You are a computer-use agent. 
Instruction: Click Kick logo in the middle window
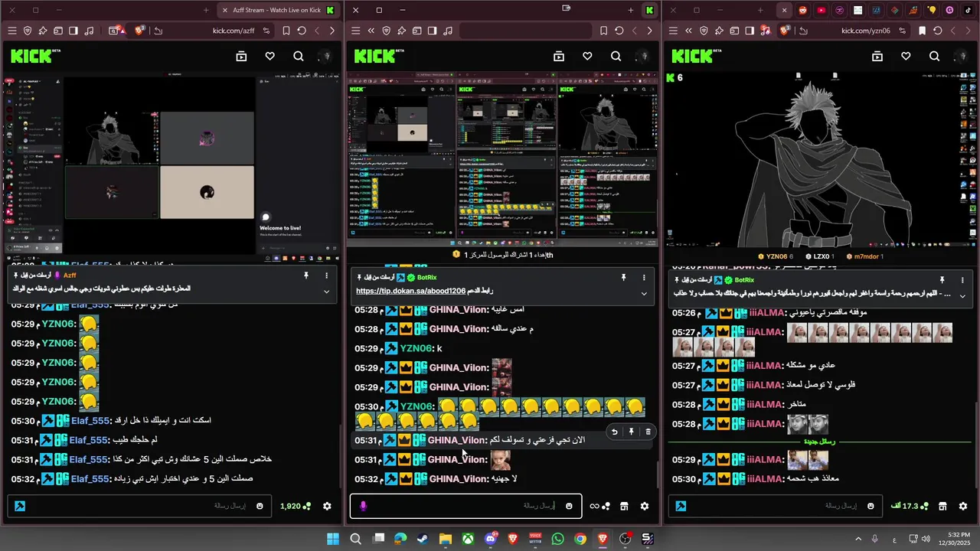tap(379, 56)
